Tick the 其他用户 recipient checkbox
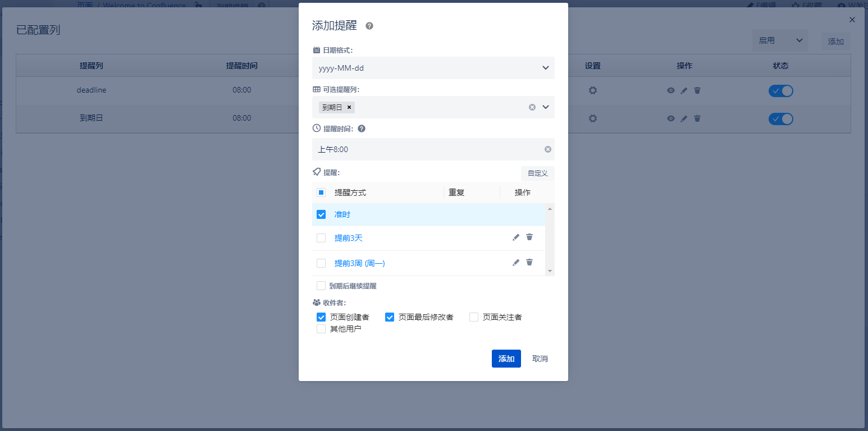Viewport: 868px width, 431px height. [321, 329]
